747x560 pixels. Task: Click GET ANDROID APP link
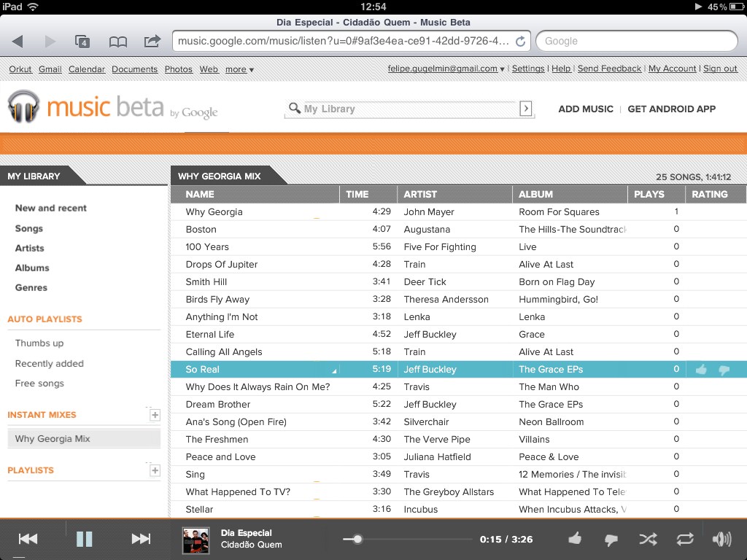tap(671, 109)
